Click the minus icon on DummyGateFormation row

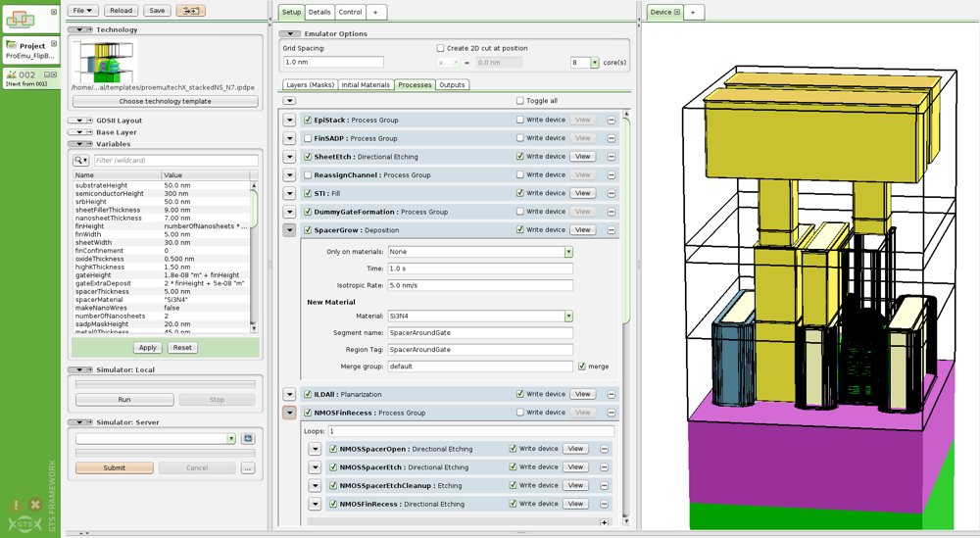tap(611, 212)
